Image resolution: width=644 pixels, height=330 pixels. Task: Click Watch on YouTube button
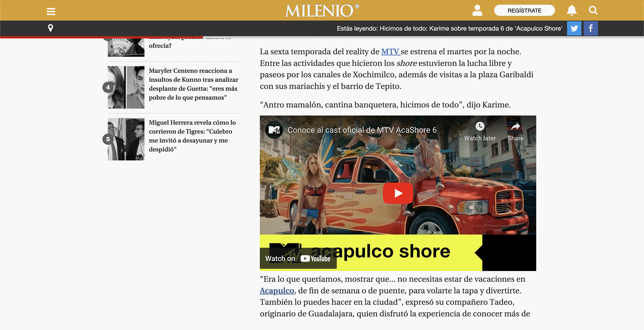coord(298,259)
